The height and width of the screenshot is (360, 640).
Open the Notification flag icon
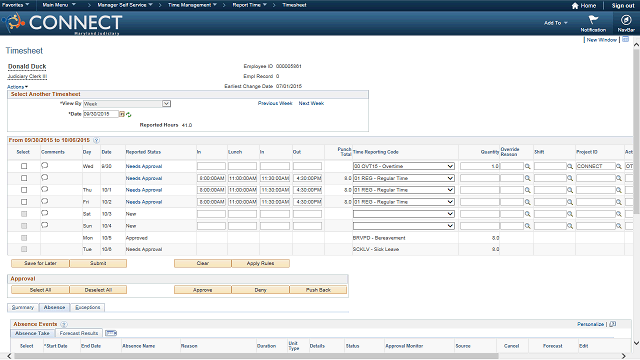(593, 20)
